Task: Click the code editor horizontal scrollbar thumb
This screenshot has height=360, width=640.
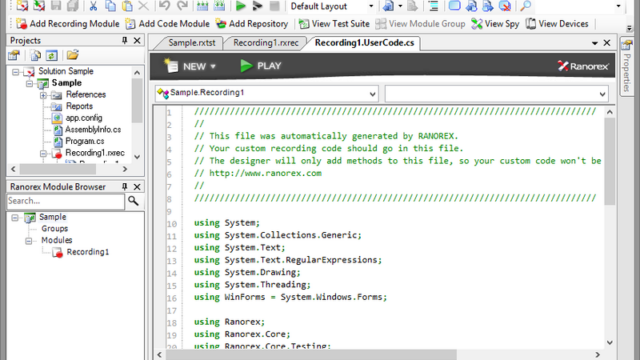Action: point(311,355)
